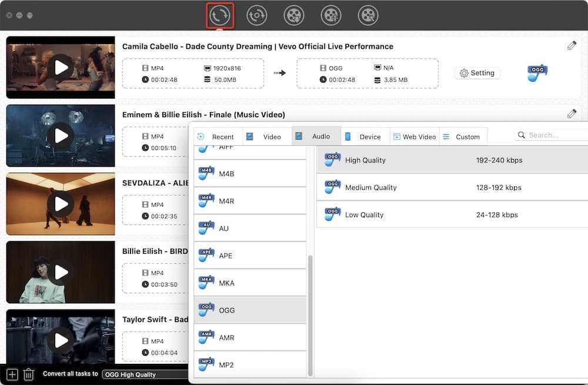This screenshot has width=588, height=385.
Task: Click the AMR format icon
Action: 206,337
